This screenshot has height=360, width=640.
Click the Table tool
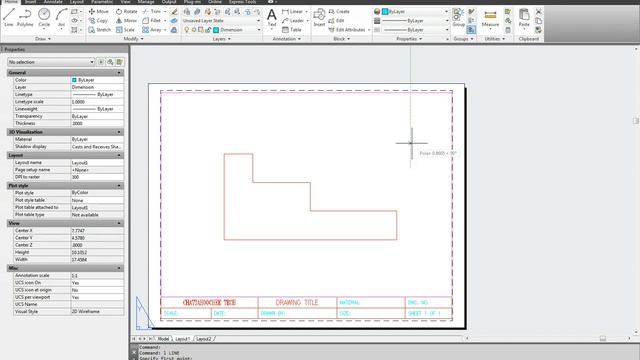291,30
